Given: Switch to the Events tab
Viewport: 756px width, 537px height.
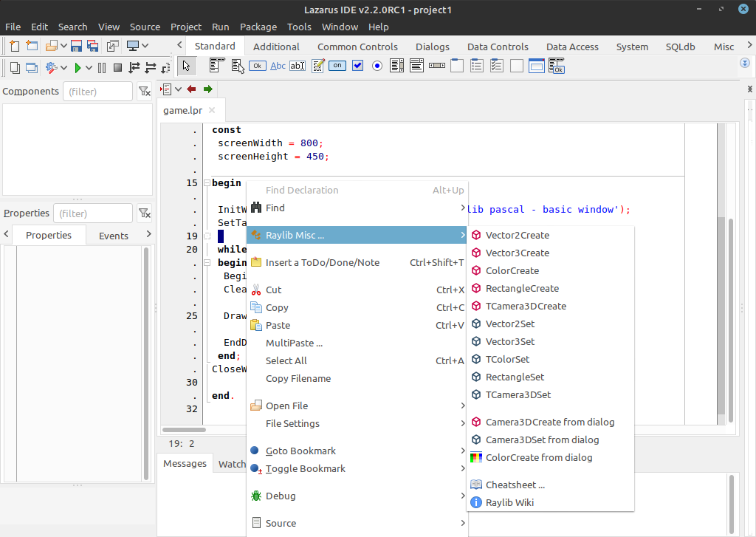Looking at the screenshot, I should tap(113, 236).
